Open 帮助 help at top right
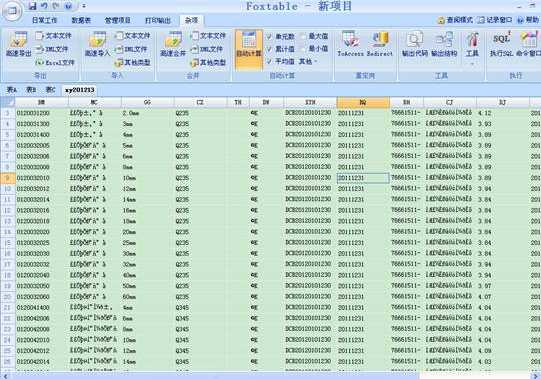 click(528, 20)
